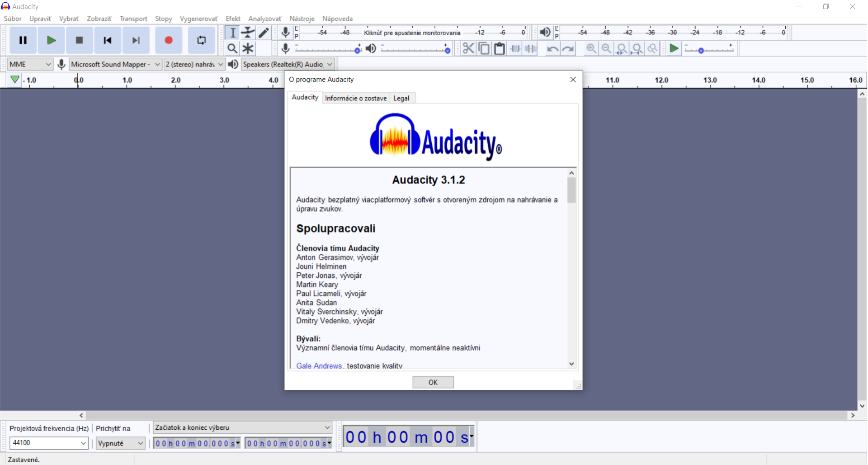
Task: Select the Draw (pencil) tool
Action: point(264,33)
